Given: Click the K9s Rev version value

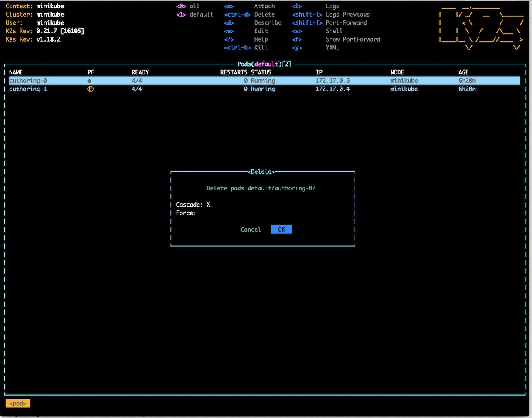Looking at the screenshot, I should point(60,31).
